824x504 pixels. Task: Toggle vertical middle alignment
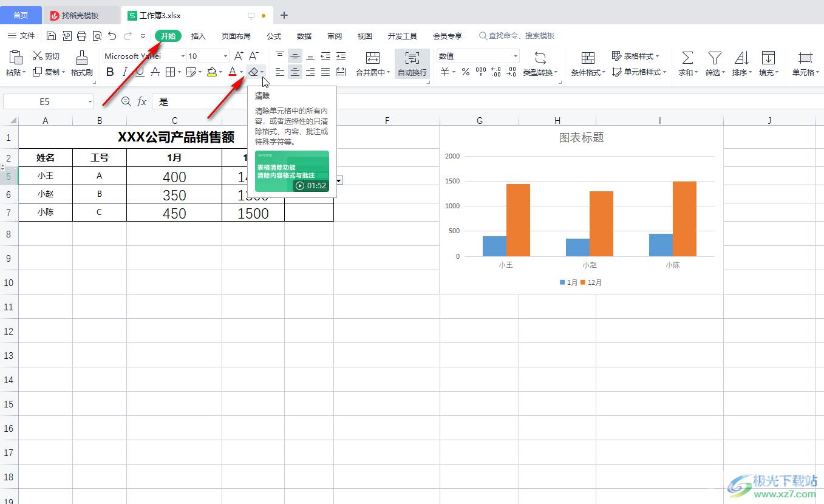(295, 56)
